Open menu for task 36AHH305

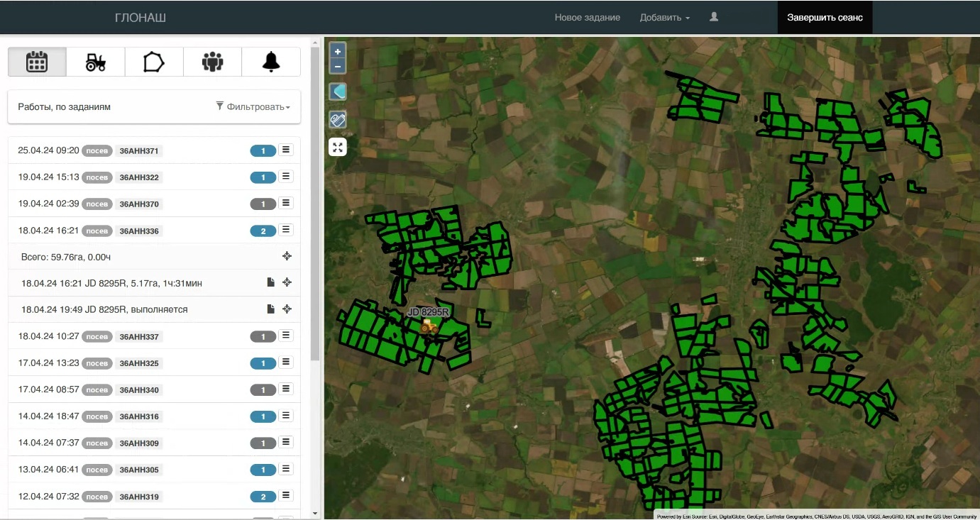coord(286,469)
